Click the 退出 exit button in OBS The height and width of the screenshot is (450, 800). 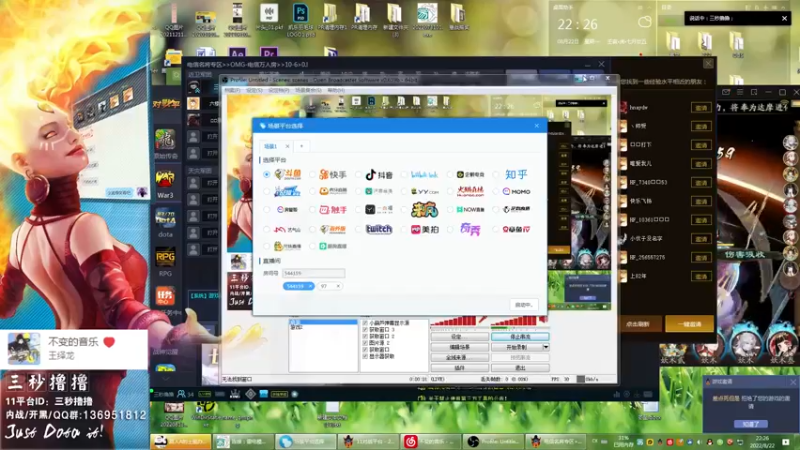click(x=520, y=367)
